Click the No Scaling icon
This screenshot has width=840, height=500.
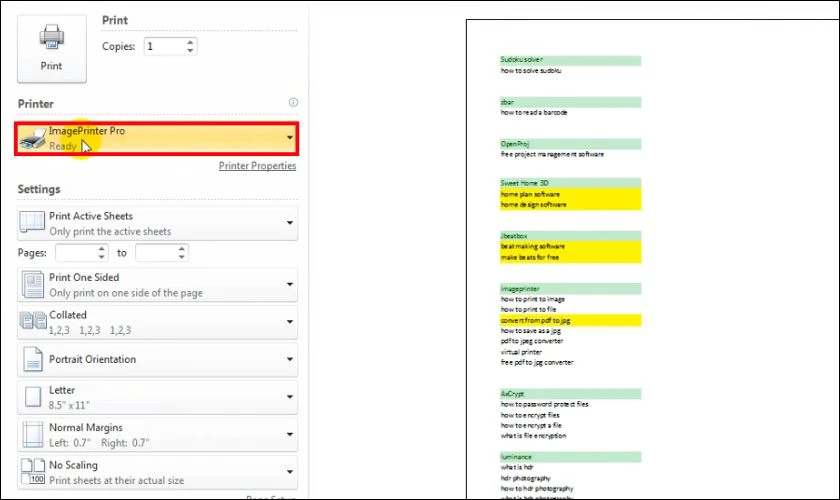(x=33, y=472)
